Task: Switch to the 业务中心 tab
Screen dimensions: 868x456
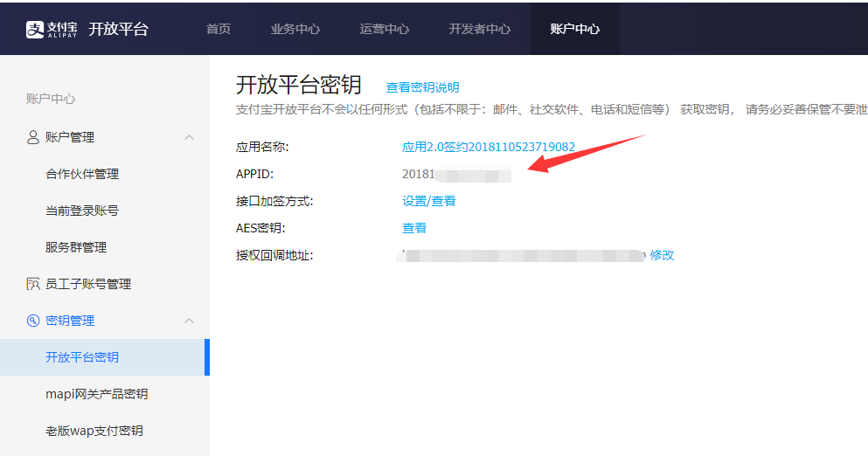Action: pos(295,29)
